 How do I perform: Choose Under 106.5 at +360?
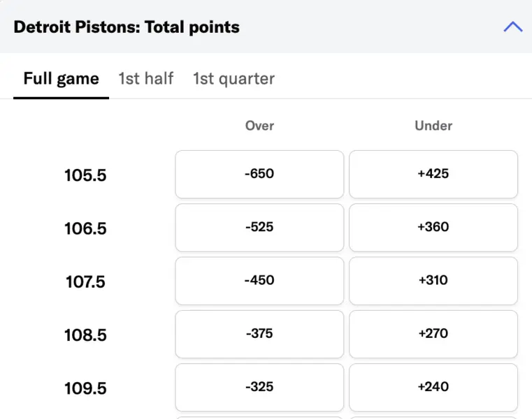click(x=433, y=227)
